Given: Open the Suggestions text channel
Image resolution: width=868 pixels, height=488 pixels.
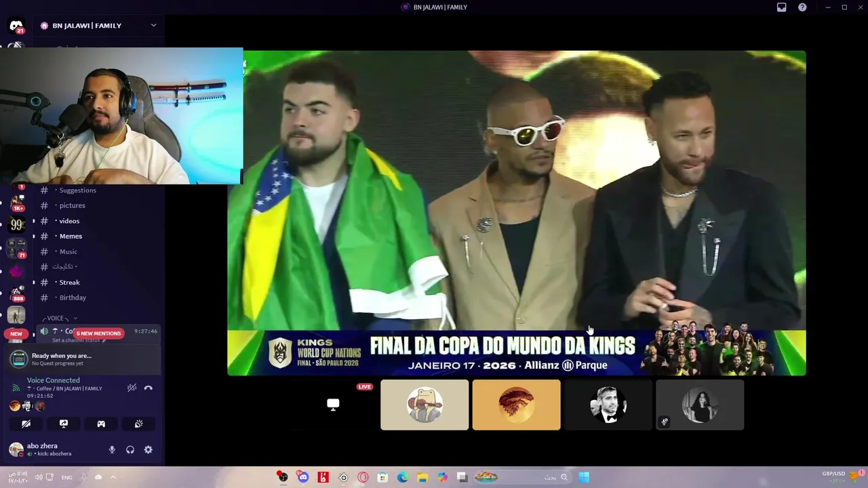Looking at the screenshot, I should click(77, 190).
